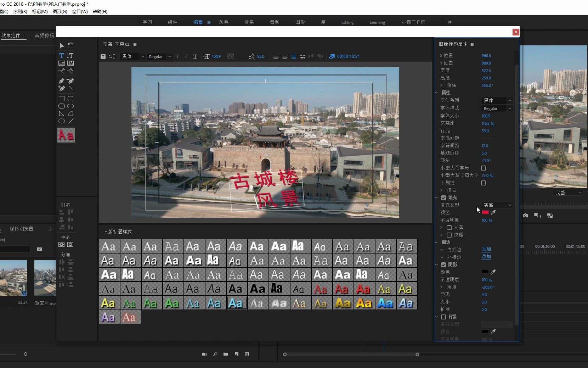The width and height of the screenshot is (588, 368).
Task: Open the font family 黑体 dropdown in properties
Action: pyautogui.click(x=497, y=100)
